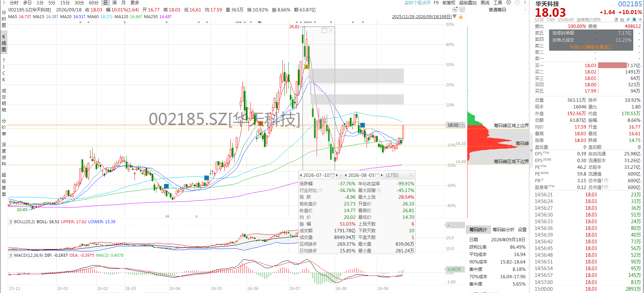Switch to 筹码统计 tab

478,230
